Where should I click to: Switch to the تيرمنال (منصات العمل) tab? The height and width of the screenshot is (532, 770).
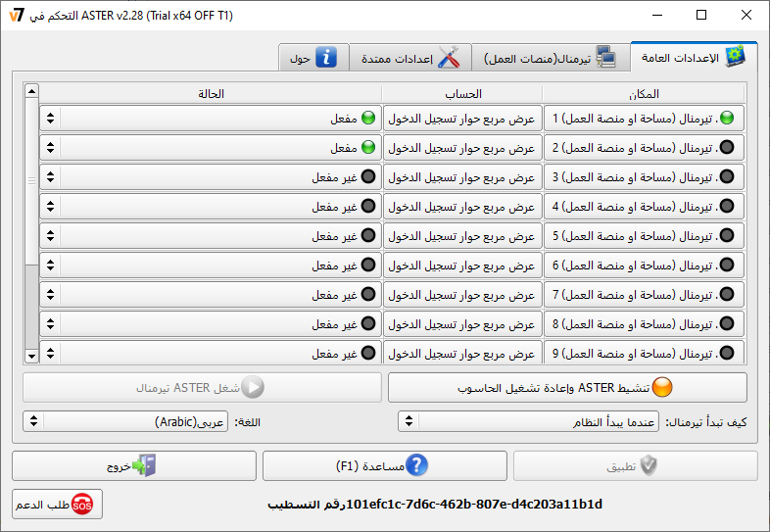point(551,58)
